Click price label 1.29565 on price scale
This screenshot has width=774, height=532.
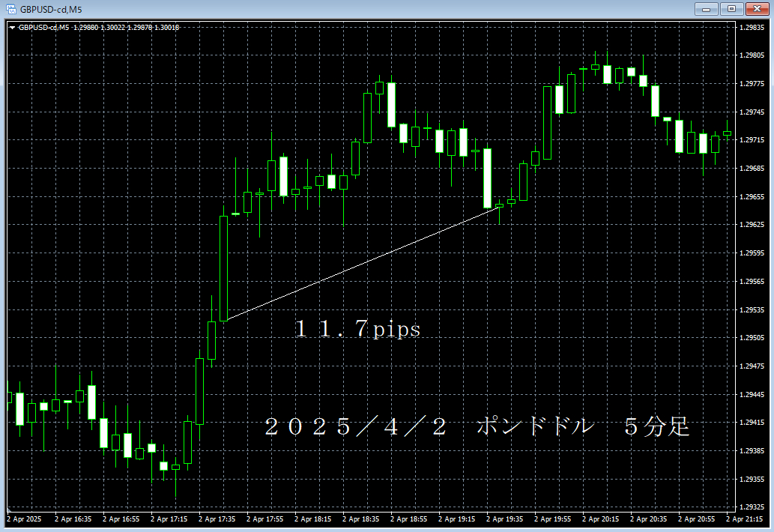tap(752, 281)
